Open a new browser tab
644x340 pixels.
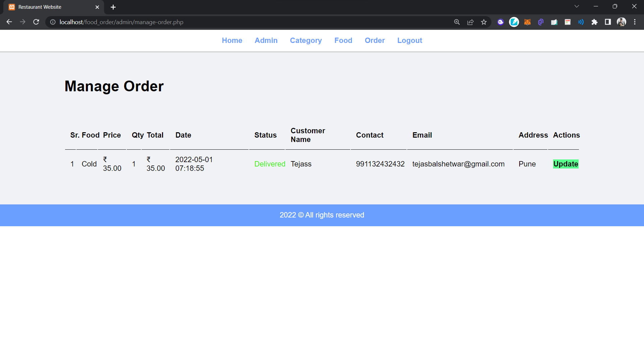pos(113,7)
